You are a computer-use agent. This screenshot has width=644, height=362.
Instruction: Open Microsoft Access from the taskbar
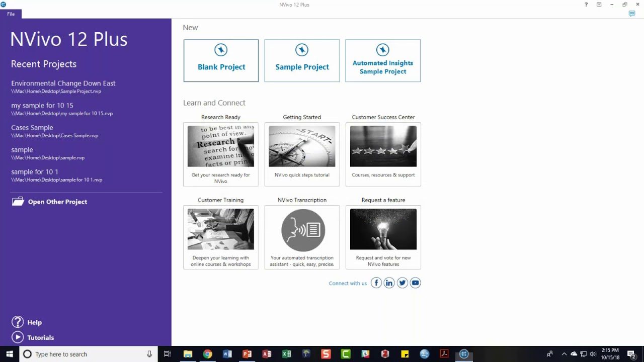267,354
